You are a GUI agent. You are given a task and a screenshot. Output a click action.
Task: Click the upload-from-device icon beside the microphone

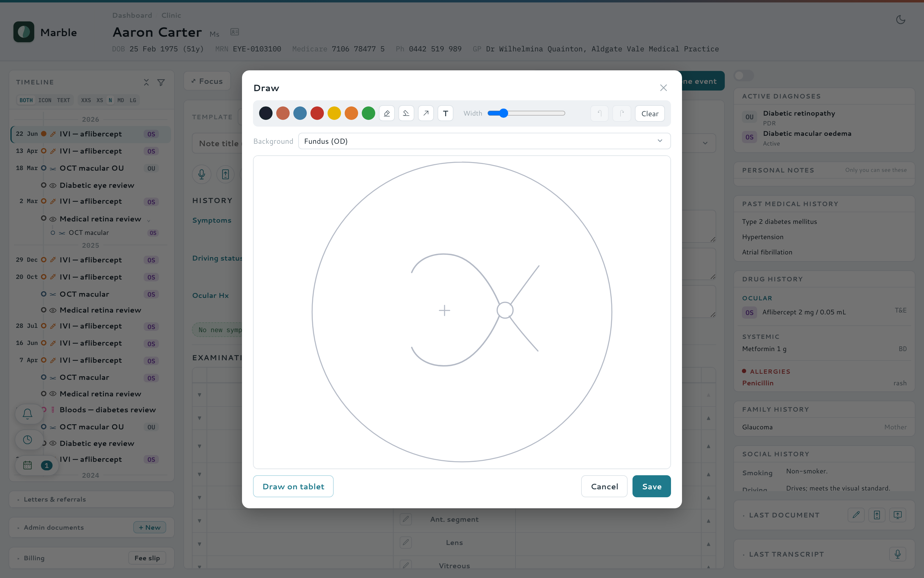(x=225, y=174)
